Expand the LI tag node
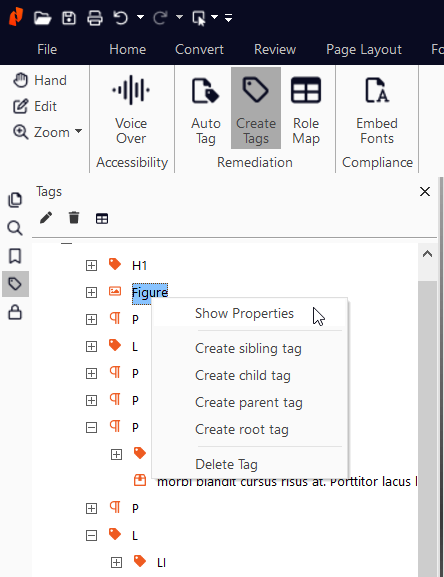444x577 pixels. click(116, 562)
